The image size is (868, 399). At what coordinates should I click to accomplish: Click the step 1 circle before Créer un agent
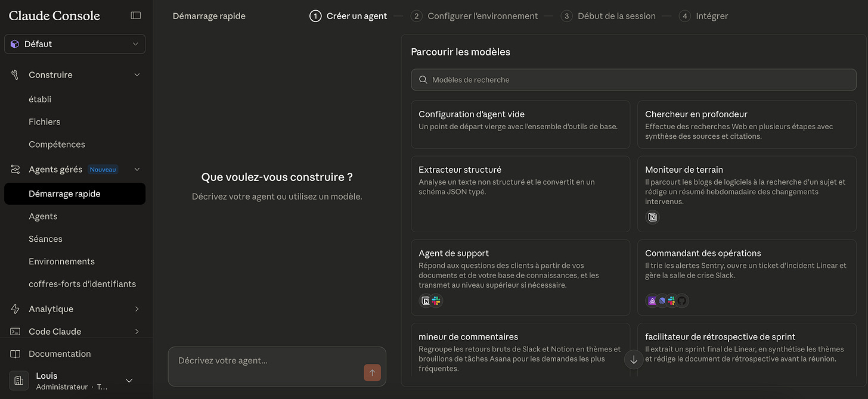(x=315, y=16)
